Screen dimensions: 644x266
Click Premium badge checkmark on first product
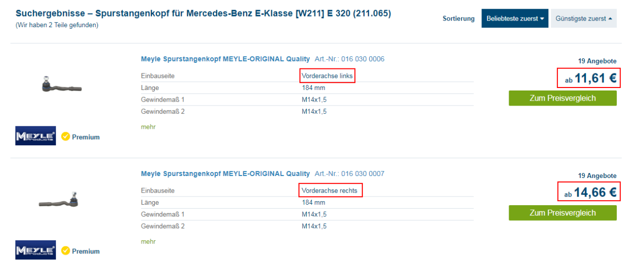pos(65,136)
